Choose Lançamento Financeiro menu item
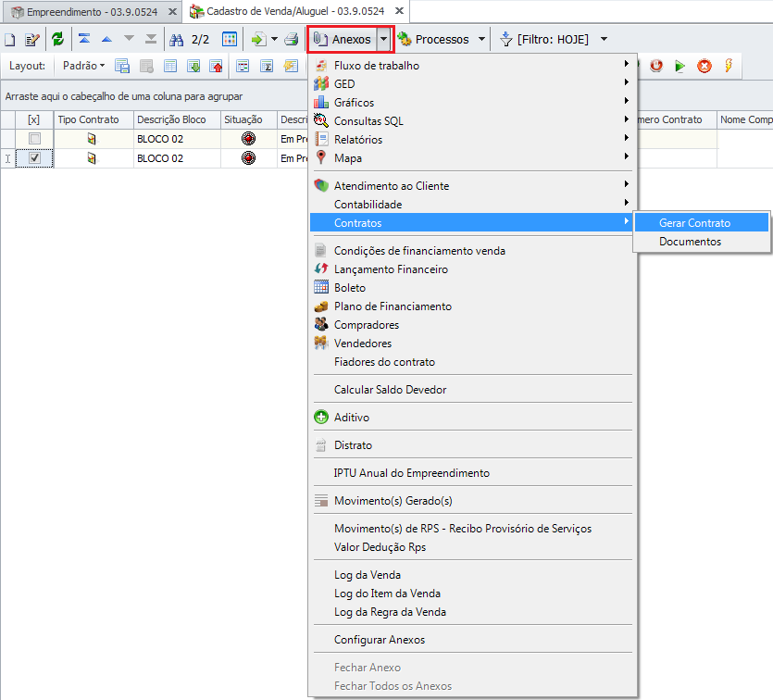 click(472, 269)
